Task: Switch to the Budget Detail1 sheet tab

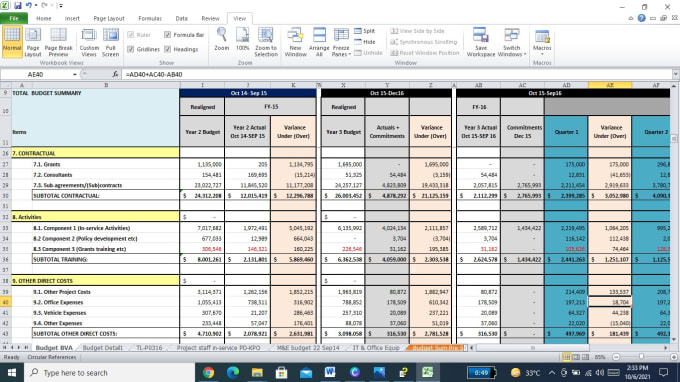Action: pos(103,348)
